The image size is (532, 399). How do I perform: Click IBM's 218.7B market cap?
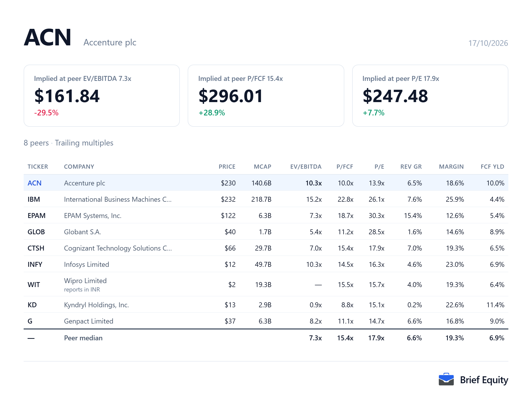(x=261, y=199)
